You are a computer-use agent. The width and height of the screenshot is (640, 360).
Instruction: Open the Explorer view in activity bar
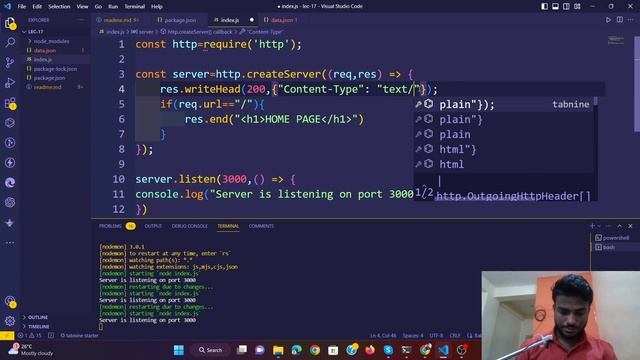10,23
